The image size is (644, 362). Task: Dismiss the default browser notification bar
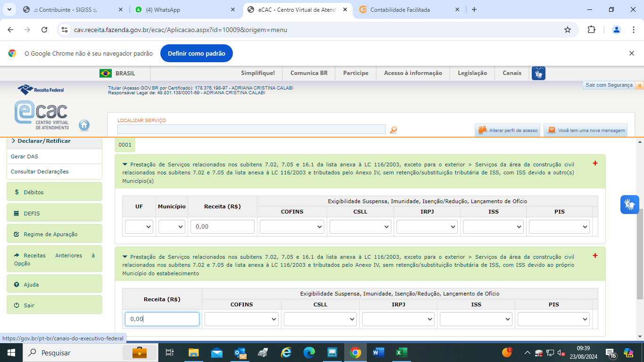point(632,53)
